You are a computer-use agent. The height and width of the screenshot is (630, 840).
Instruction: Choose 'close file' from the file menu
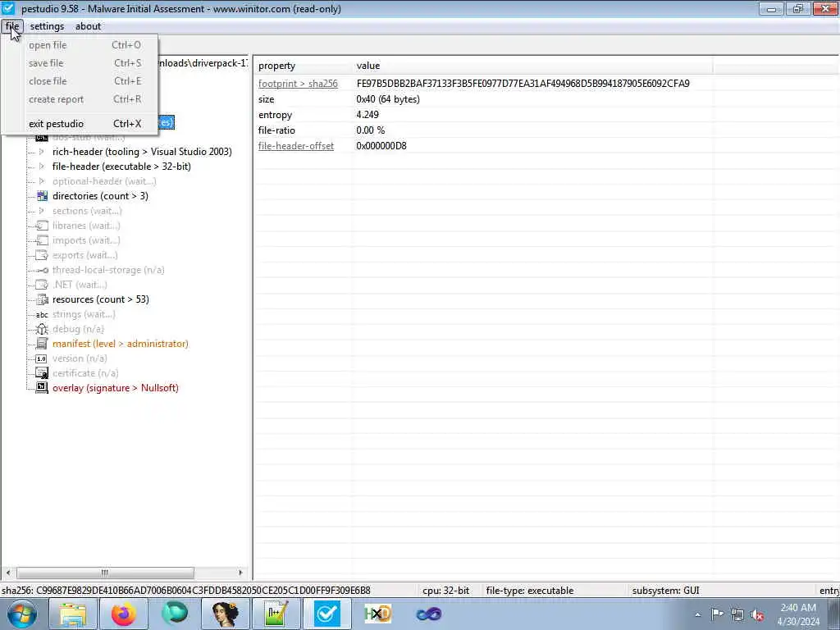tap(80, 81)
